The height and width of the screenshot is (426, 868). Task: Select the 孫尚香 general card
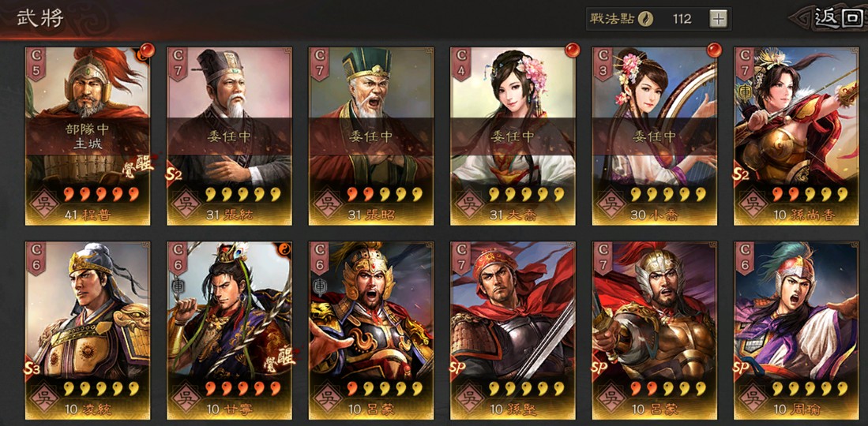point(796,136)
